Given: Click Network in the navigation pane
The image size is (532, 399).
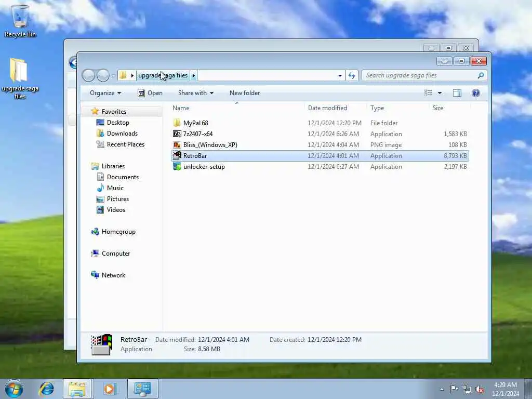Looking at the screenshot, I should (113, 275).
